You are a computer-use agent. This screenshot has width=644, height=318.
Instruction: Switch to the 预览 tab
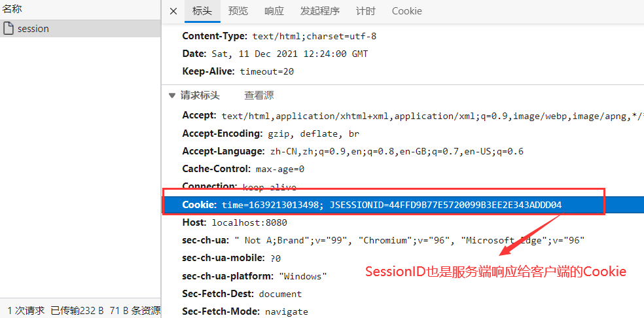[x=238, y=11]
